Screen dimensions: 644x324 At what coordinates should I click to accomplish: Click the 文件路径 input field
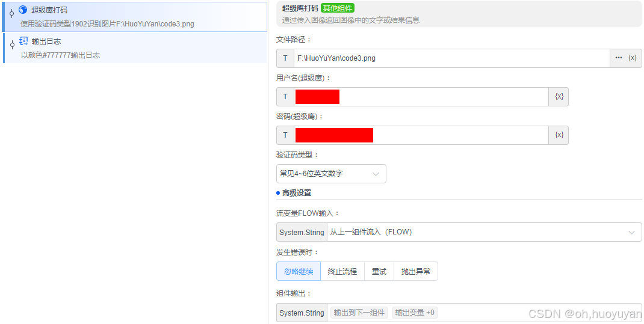tap(451, 58)
